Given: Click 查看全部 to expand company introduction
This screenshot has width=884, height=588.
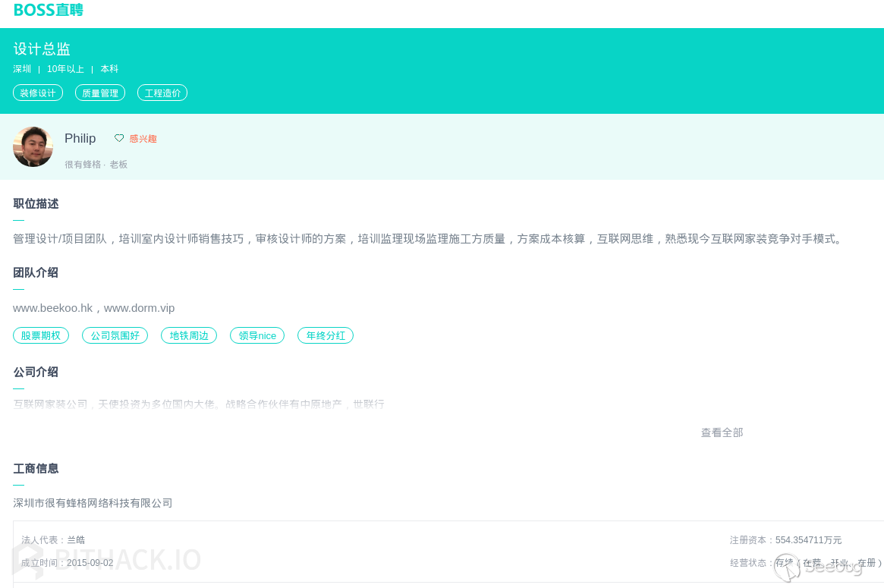Looking at the screenshot, I should coord(722,432).
